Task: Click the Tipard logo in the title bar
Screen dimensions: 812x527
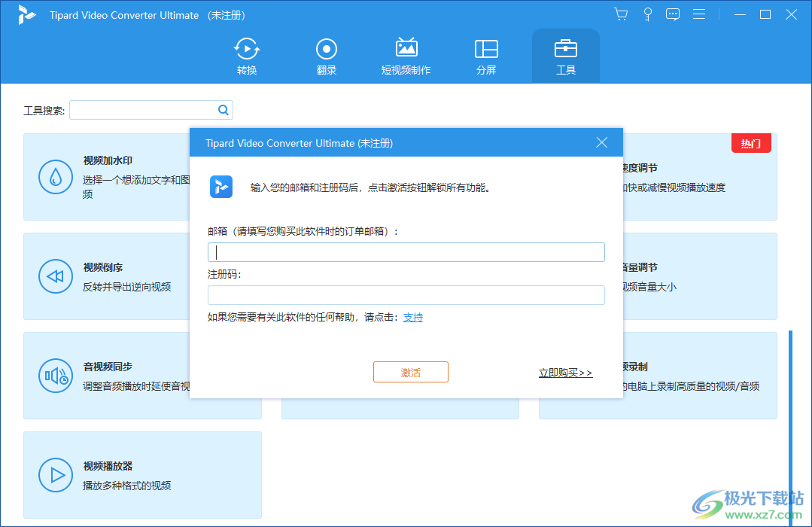Action: pos(27,14)
